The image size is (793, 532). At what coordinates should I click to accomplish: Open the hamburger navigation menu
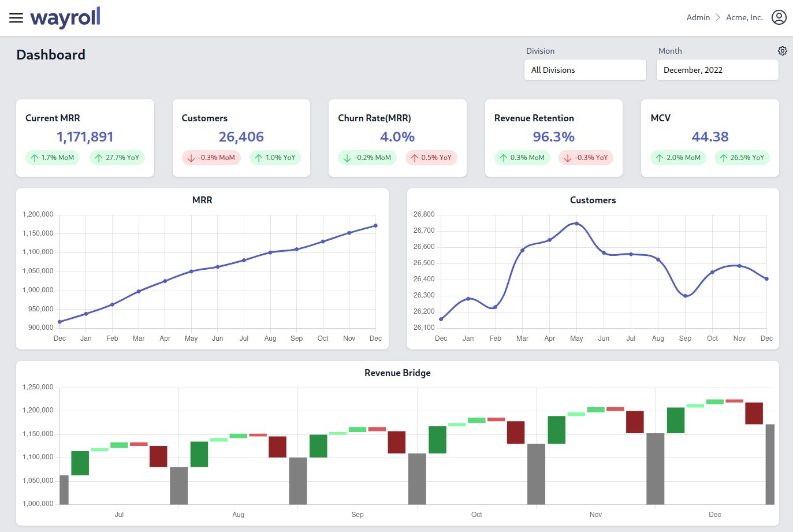click(16, 17)
